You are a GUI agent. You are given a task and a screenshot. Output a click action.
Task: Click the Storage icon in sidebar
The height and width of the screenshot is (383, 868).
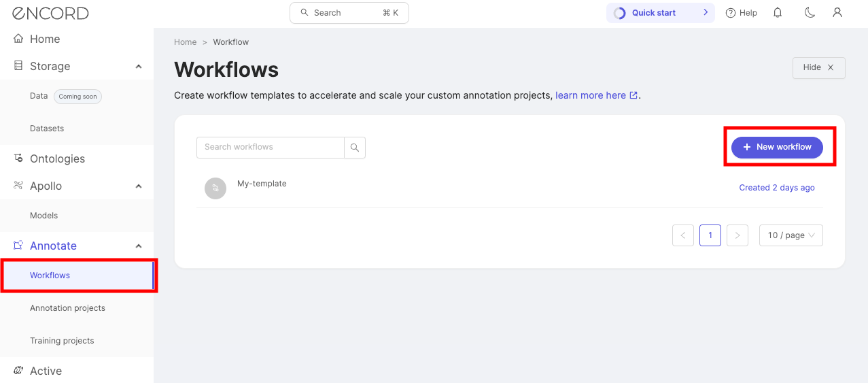pos(18,66)
